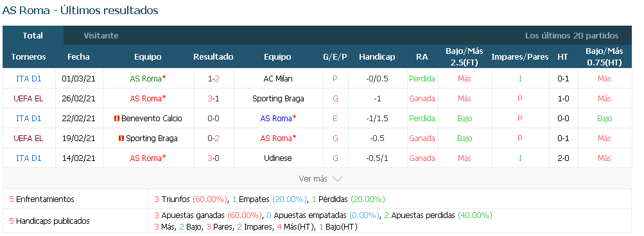Click red card icon beside Benevento Calcio
644x236 pixels.
tap(117, 119)
